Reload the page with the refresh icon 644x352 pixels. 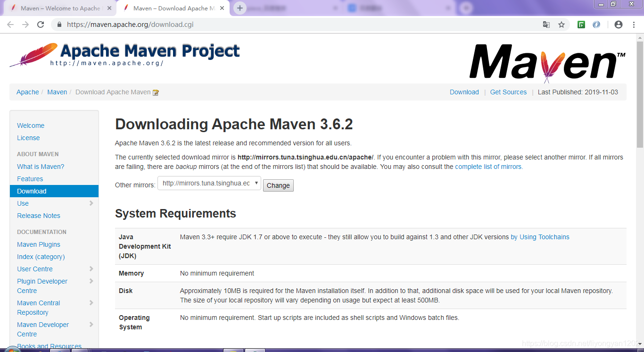(x=41, y=25)
